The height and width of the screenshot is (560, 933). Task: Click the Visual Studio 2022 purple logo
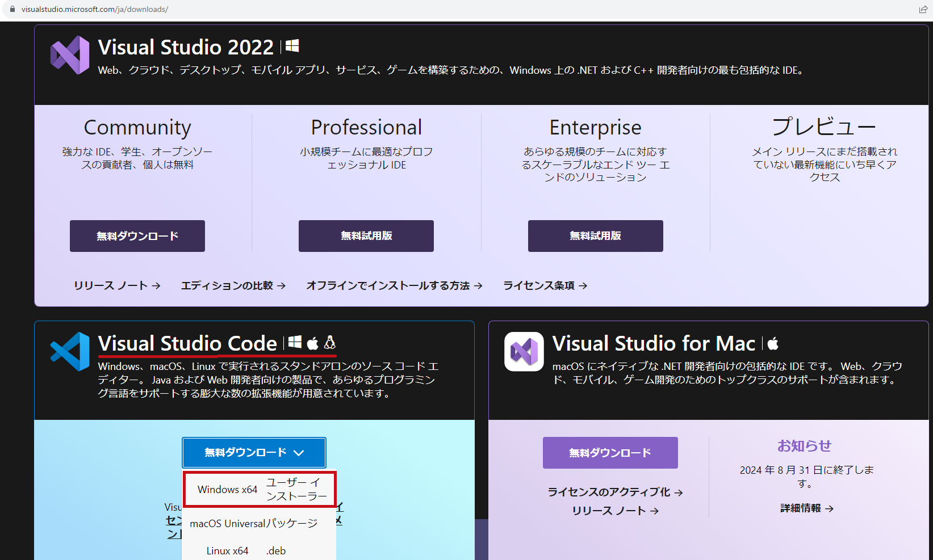coord(70,55)
